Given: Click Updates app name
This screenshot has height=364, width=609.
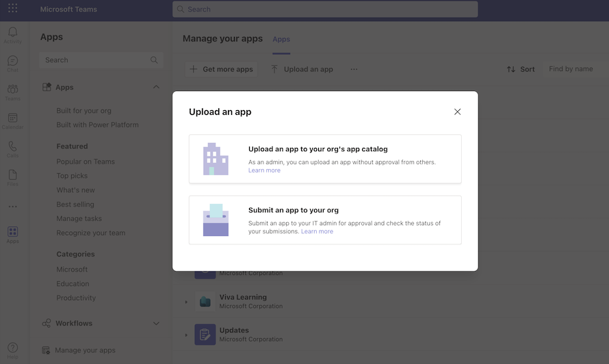Looking at the screenshot, I should coord(234,330).
